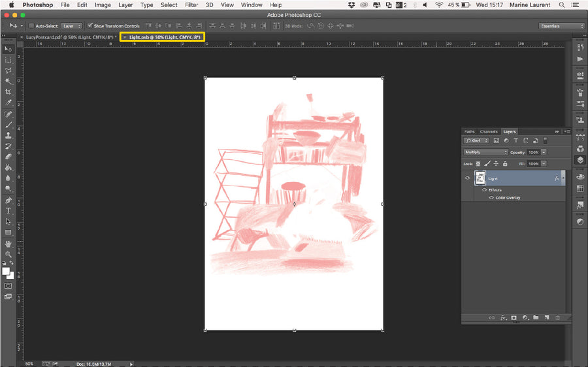Viewport: 588px width, 367px height.
Task: Open the Multiply blend mode dropdown
Action: click(485, 152)
